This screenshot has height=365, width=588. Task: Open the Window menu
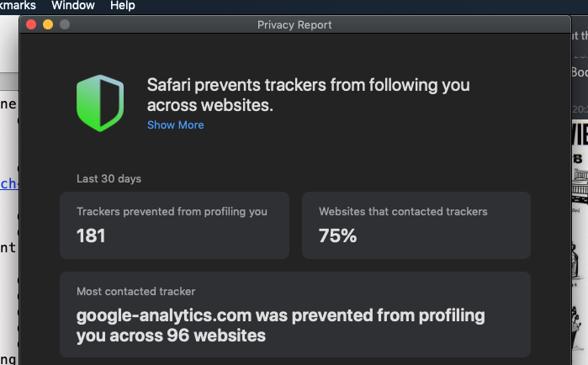(x=73, y=6)
